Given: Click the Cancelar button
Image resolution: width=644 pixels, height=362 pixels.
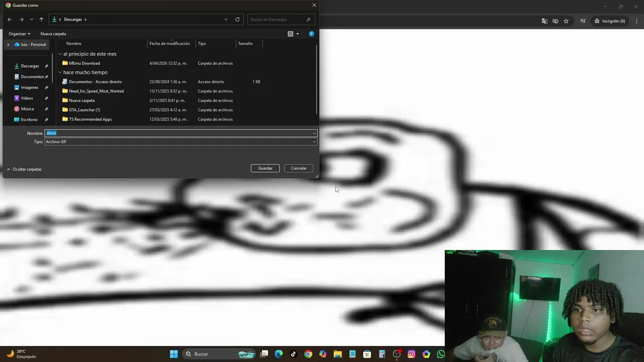Looking at the screenshot, I should point(299,168).
